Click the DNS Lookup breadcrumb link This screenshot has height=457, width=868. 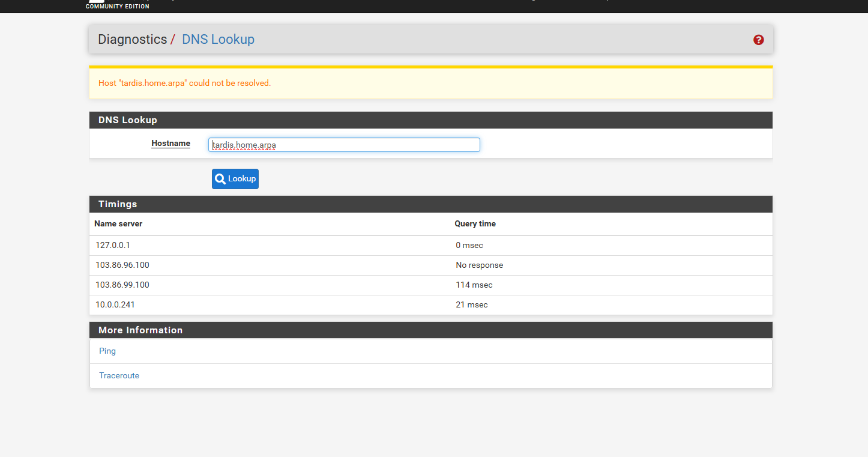[218, 39]
